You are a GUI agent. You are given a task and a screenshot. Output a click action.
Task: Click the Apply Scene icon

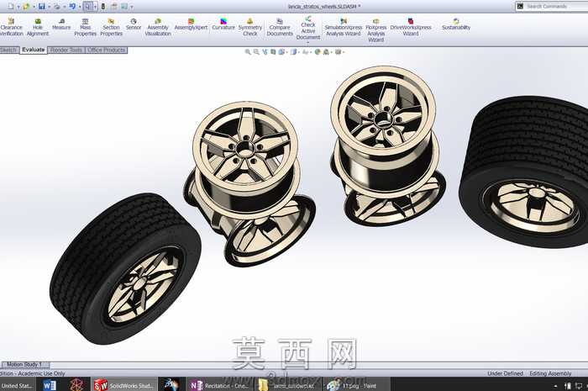[x=326, y=52]
